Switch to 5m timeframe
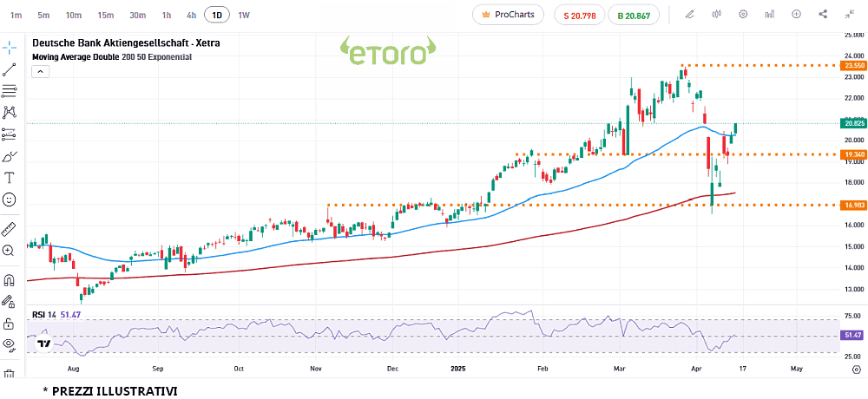Viewport: 868px width, 399px height. pyautogui.click(x=43, y=16)
